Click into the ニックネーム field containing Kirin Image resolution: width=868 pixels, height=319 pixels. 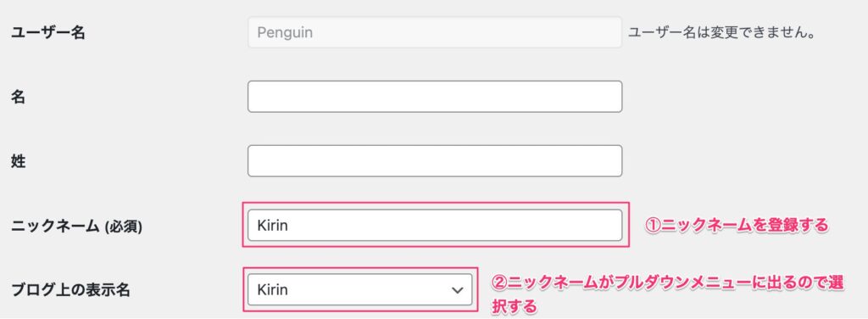coord(435,225)
